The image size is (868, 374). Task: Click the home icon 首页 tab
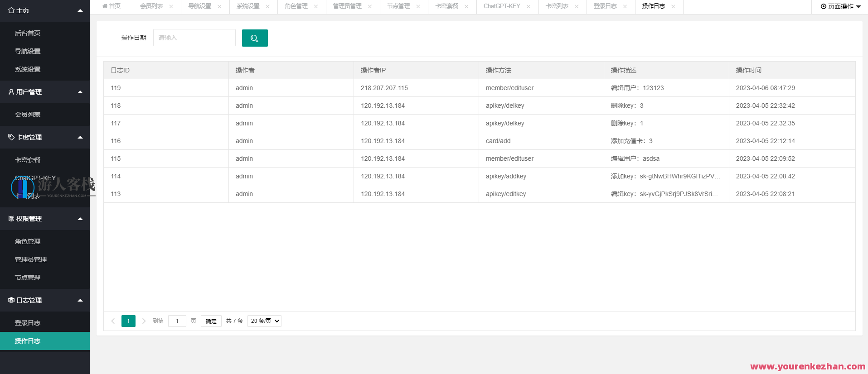(x=112, y=6)
